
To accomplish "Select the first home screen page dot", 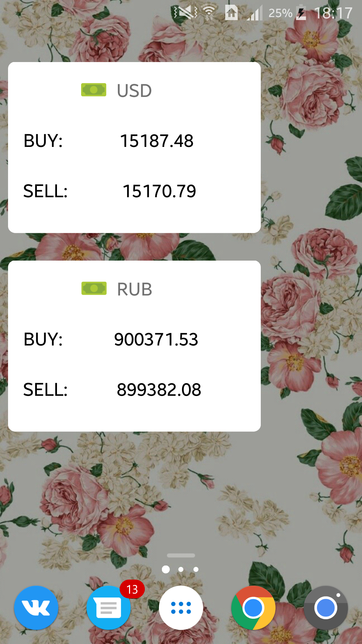I will click(166, 569).
